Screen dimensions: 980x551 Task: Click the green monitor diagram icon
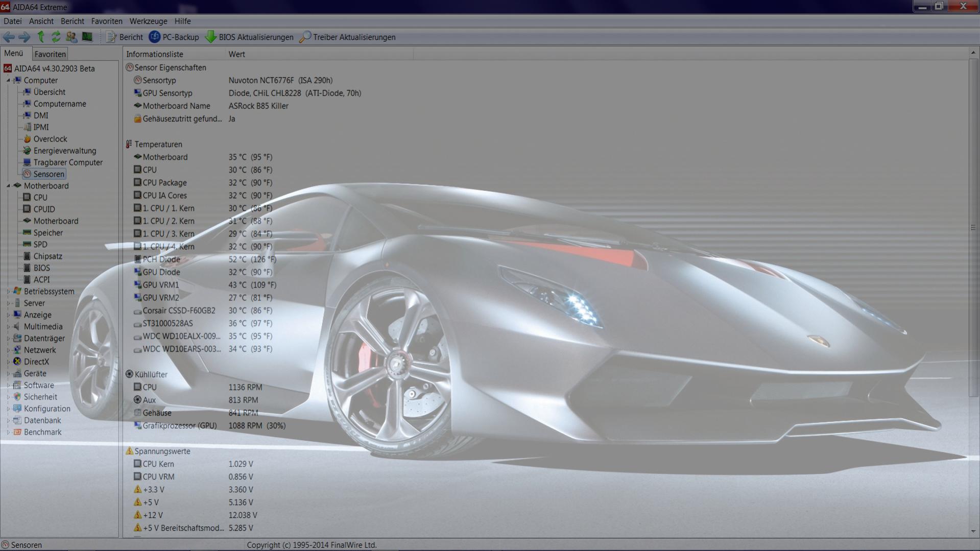(x=87, y=37)
